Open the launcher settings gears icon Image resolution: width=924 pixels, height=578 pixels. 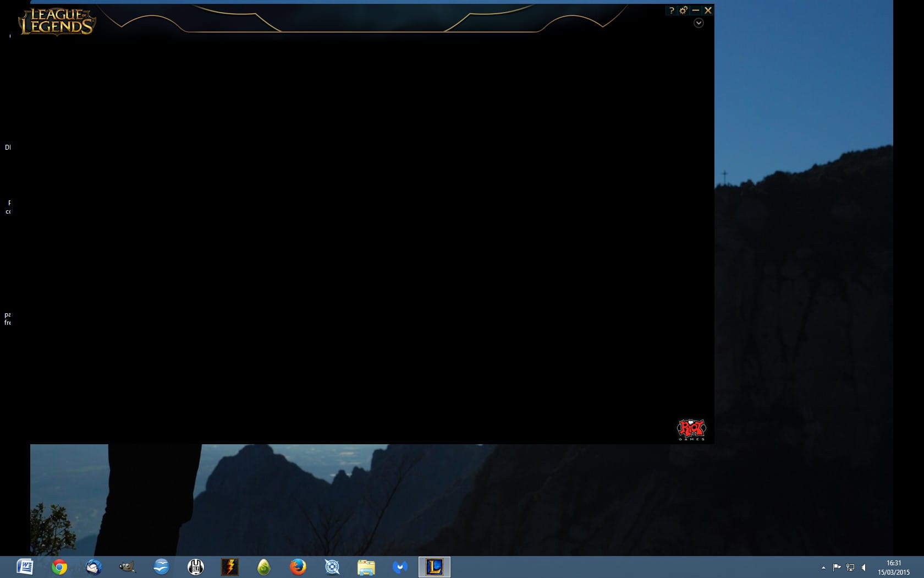pos(683,10)
